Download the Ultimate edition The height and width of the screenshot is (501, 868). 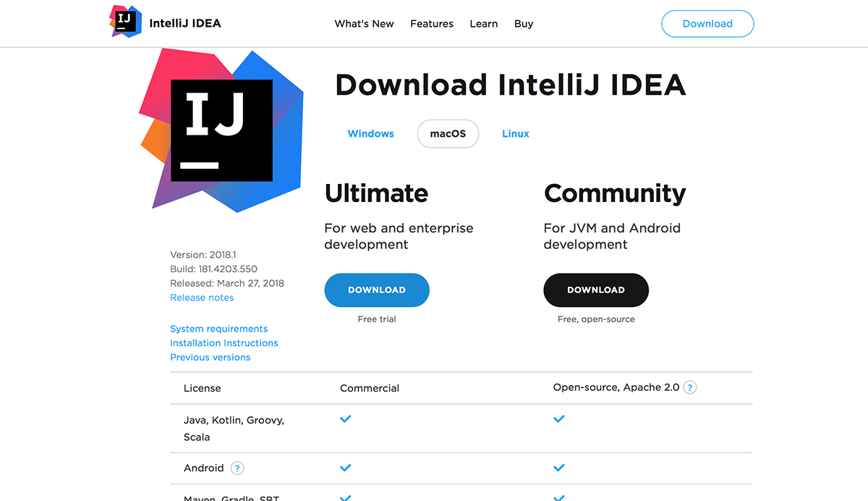click(376, 290)
